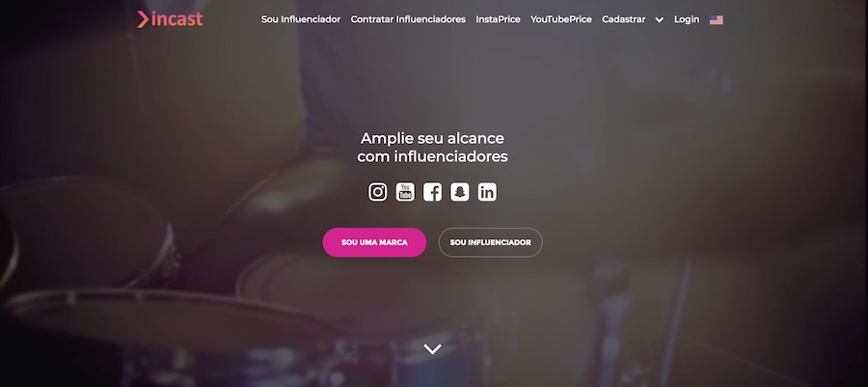868x387 pixels.
Task: Switch language via the US flag icon
Action: [x=717, y=20]
